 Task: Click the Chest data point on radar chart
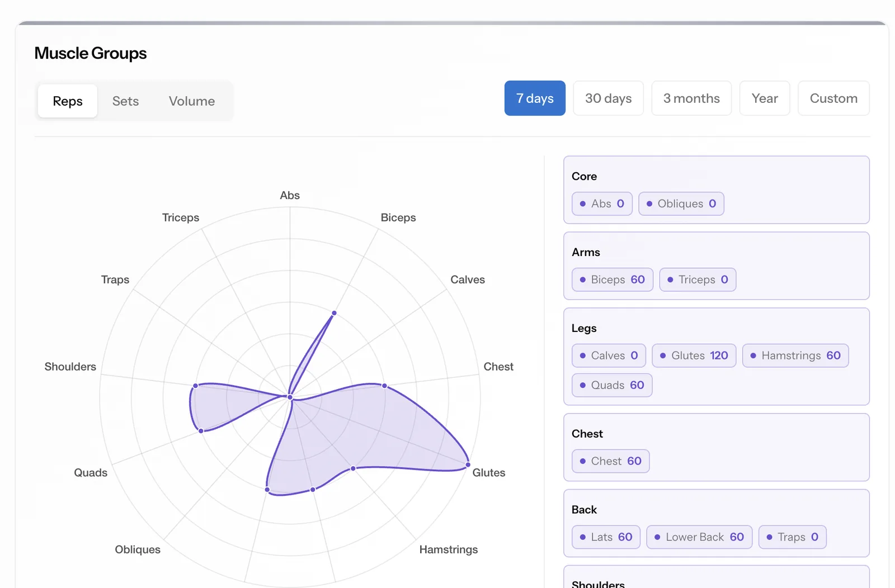point(384,386)
